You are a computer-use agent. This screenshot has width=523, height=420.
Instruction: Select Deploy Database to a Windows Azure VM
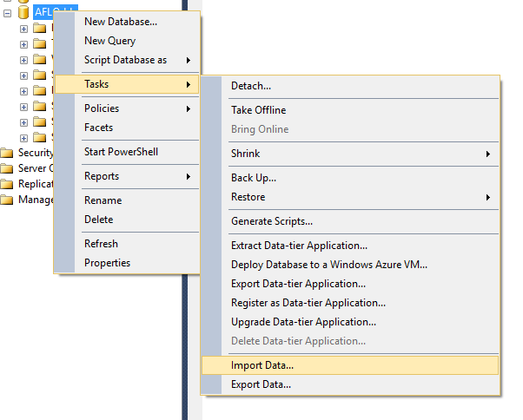click(x=329, y=265)
